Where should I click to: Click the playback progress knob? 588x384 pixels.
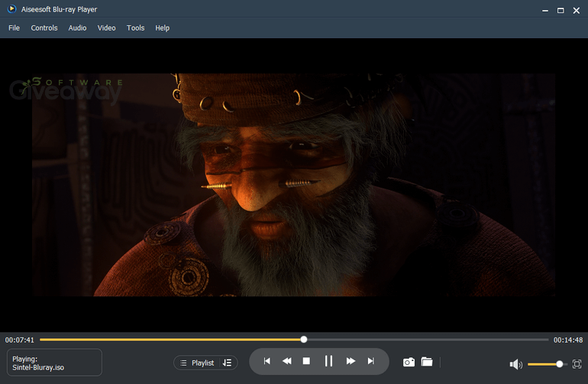[x=304, y=340]
